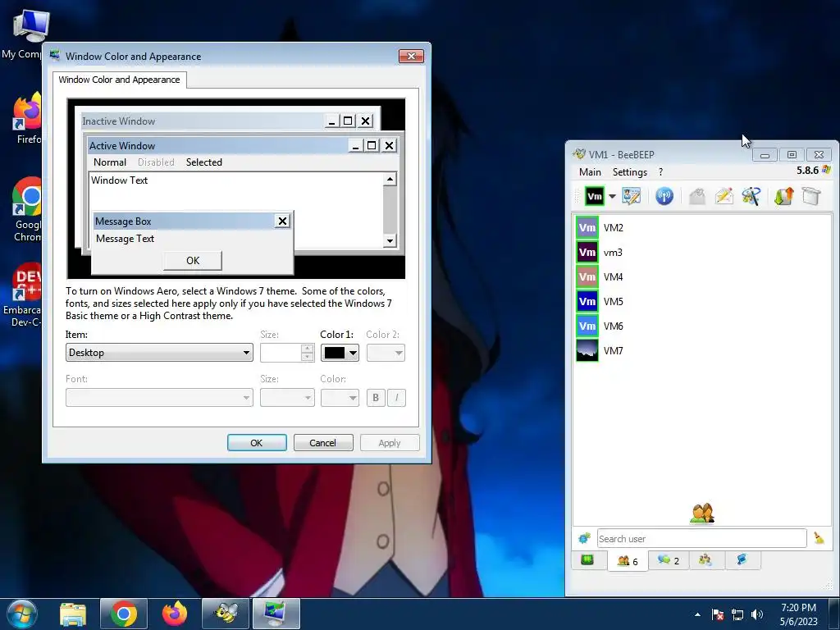Switch to the chats tab showing 2

tap(669, 560)
